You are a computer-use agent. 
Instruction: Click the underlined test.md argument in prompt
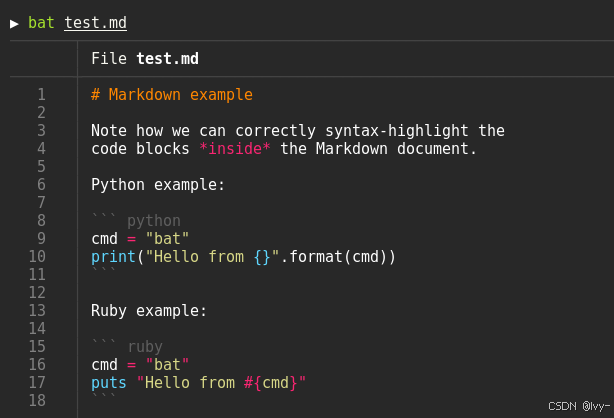[x=95, y=23]
